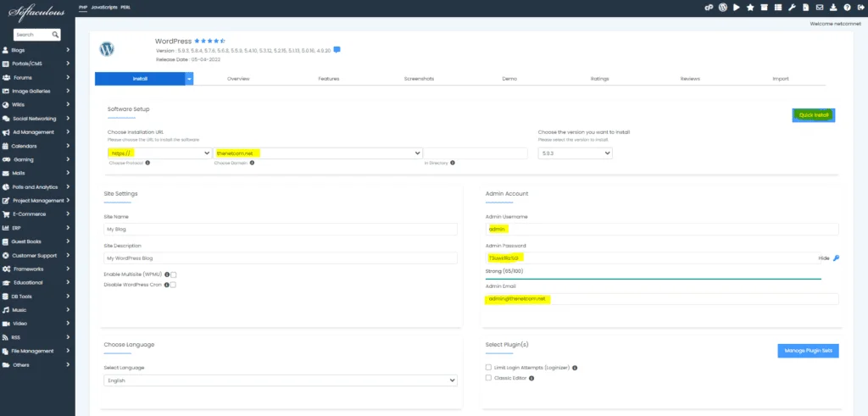Open the envelope email settings icon

pos(820,8)
